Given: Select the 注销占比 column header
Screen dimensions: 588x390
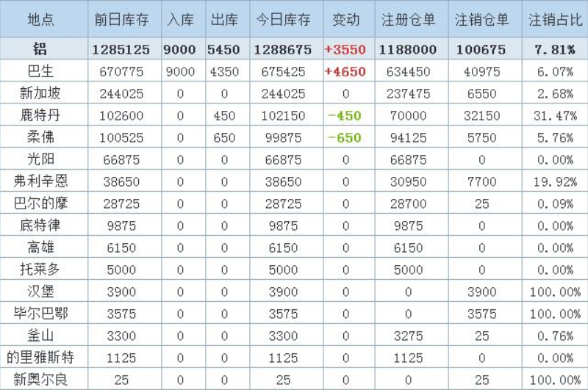Looking at the screenshot, I should pyautogui.click(x=555, y=20).
